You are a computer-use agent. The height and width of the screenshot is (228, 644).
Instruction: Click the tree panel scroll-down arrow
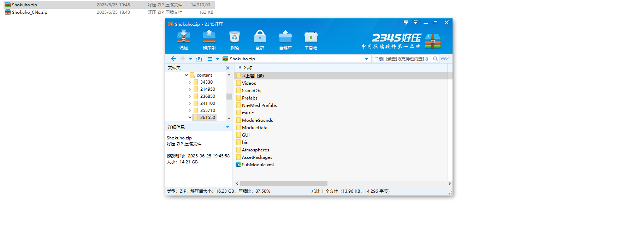click(229, 118)
